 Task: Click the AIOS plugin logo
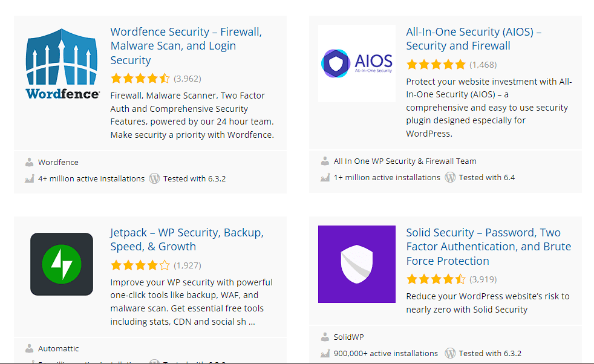click(357, 63)
